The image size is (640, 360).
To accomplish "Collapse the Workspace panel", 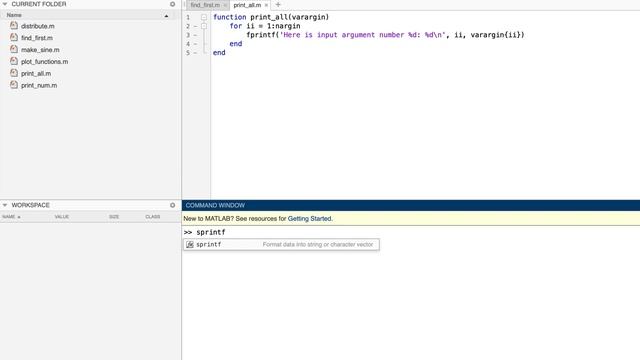I will [5, 205].
